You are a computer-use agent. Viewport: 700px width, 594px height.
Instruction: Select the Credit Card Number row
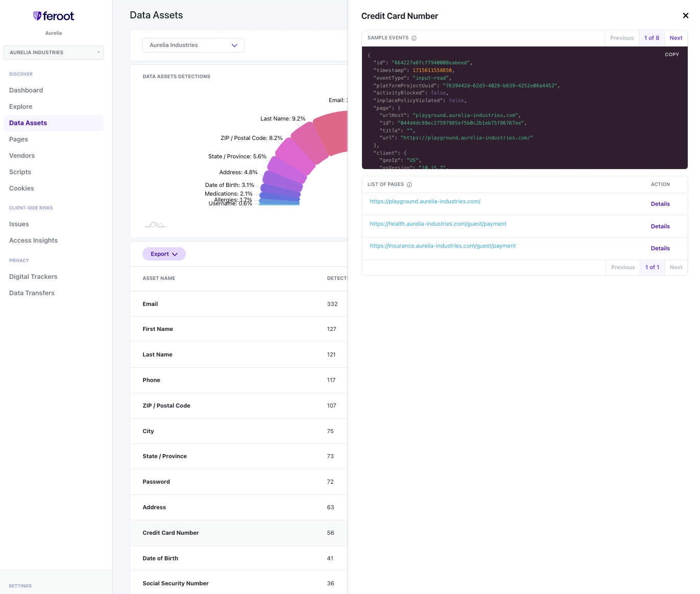click(239, 533)
